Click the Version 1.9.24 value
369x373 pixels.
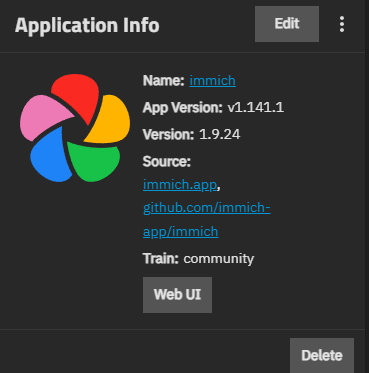pyautogui.click(x=219, y=135)
